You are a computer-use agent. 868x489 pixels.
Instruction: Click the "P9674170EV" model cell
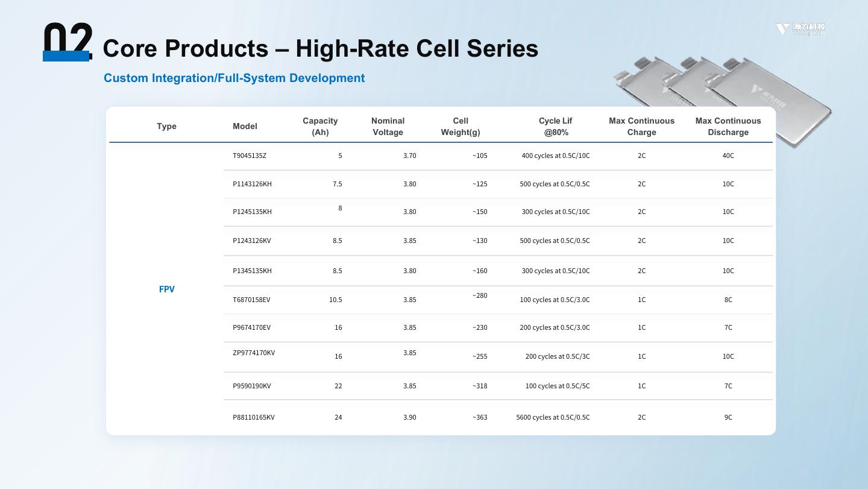(251, 327)
